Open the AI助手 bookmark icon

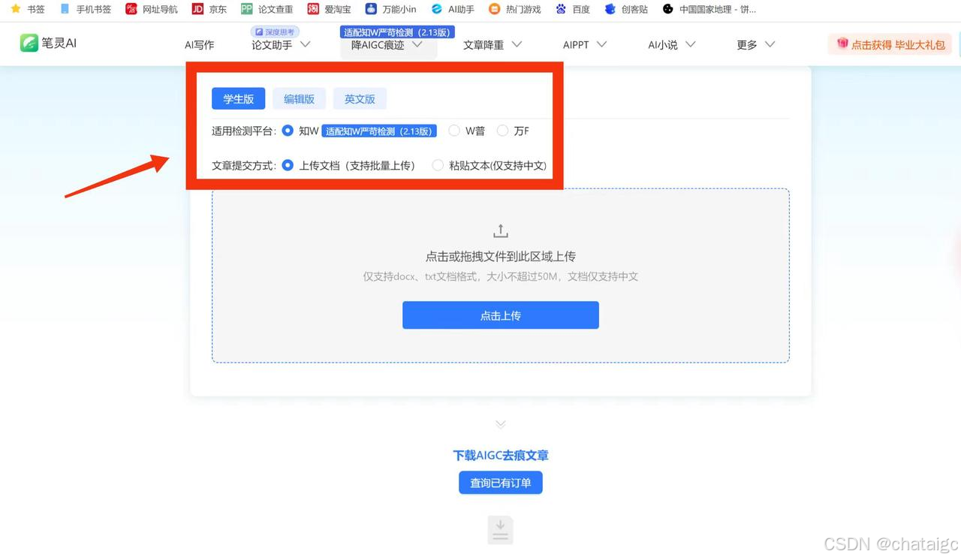pos(437,9)
